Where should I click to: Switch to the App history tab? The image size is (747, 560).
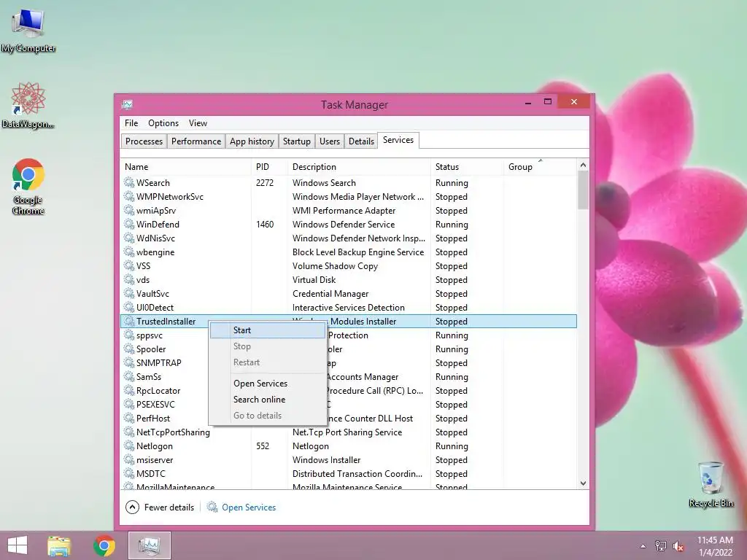(252, 141)
